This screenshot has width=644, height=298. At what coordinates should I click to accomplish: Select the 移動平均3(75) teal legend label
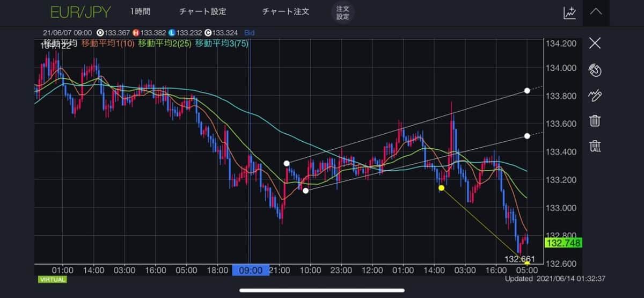pyautogui.click(x=222, y=43)
